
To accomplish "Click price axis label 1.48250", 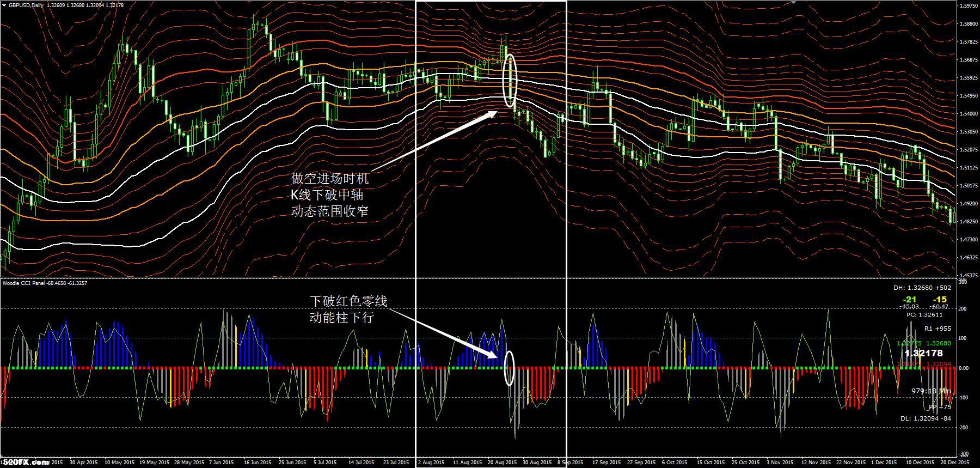I will click(x=969, y=222).
